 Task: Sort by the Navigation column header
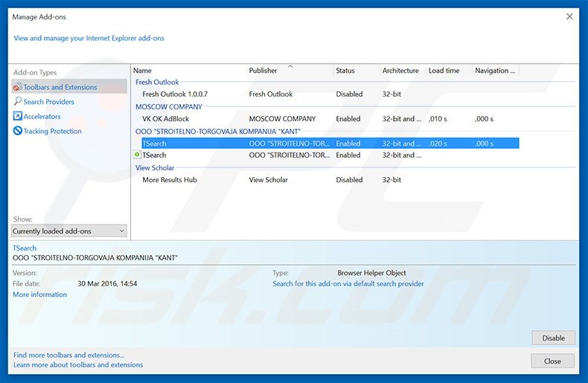[496, 71]
